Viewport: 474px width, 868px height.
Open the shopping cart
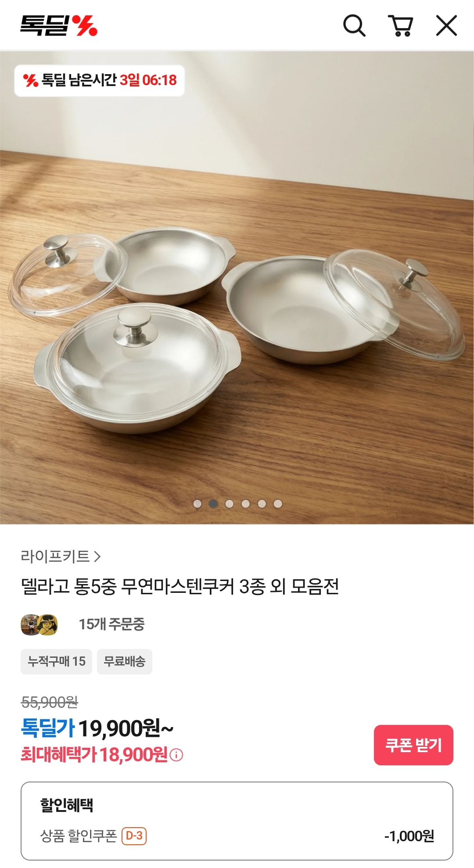coord(401,25)
